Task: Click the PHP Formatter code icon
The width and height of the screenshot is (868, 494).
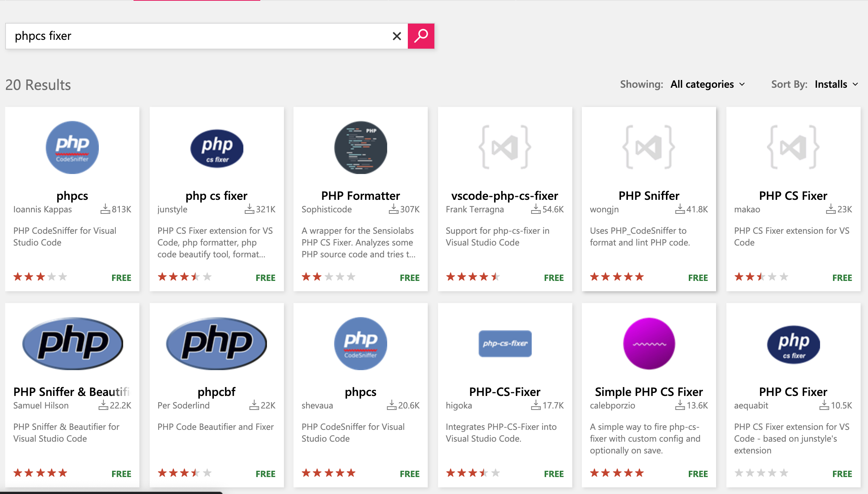Action: [361, 147]
